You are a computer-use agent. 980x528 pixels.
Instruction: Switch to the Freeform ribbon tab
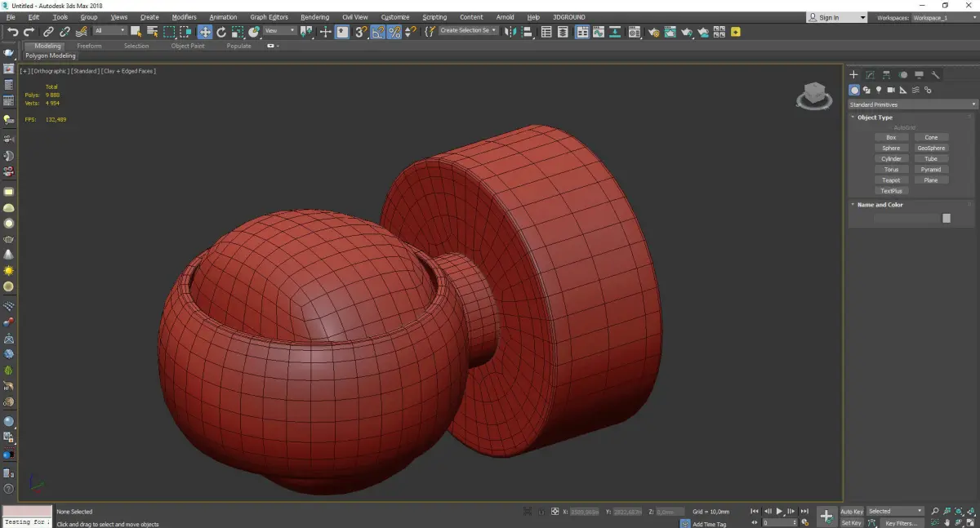point(89,46)
